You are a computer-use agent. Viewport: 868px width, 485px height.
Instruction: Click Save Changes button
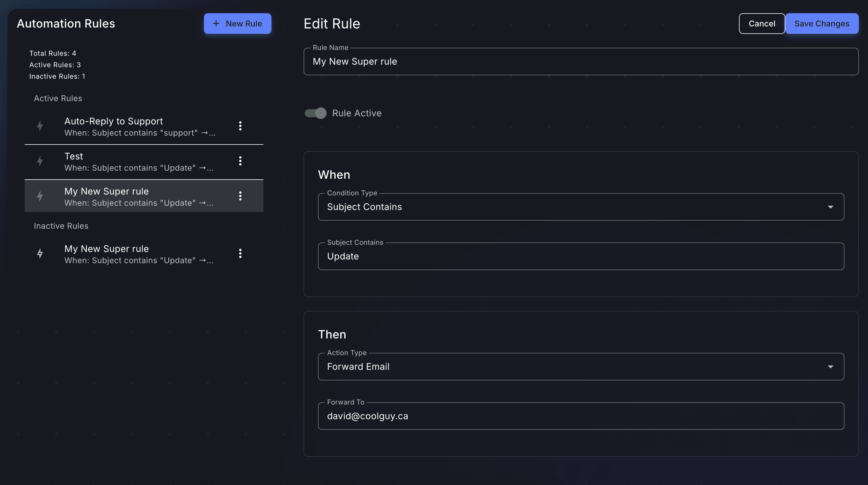821,24
